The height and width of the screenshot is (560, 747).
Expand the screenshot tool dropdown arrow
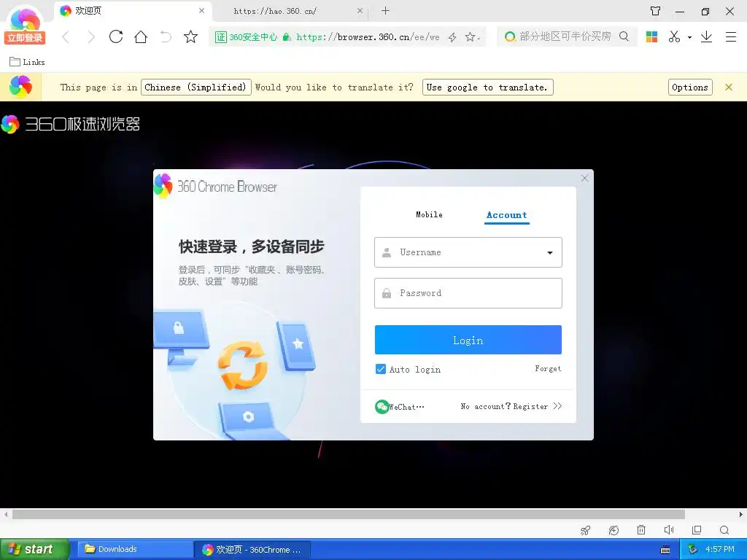coord(689,37)
